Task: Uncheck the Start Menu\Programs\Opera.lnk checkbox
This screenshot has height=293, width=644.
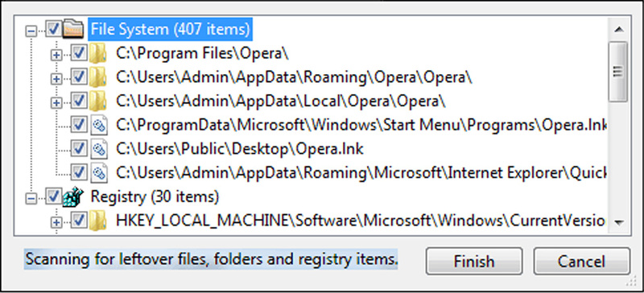Action: [x=79, y=125]
